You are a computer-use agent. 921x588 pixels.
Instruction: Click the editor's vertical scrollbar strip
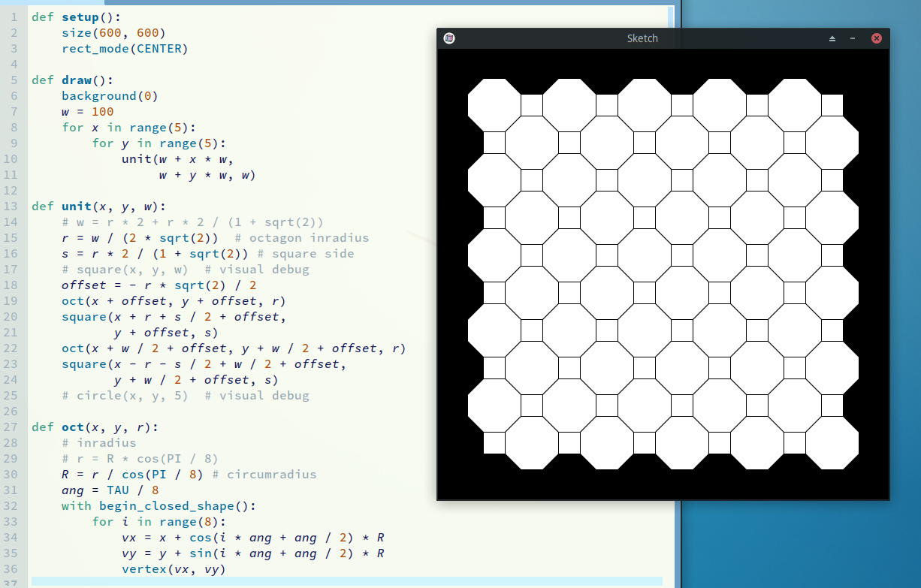click(671, 300)
